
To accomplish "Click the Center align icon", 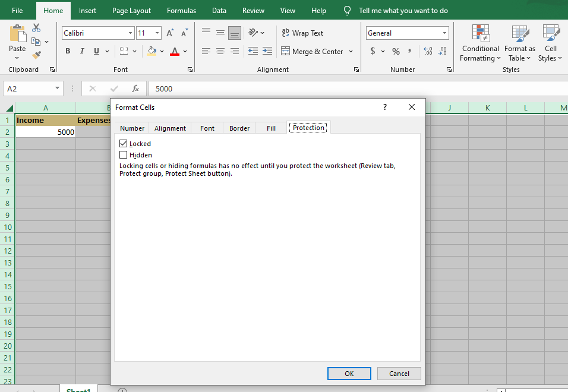I will click(220, 52).
